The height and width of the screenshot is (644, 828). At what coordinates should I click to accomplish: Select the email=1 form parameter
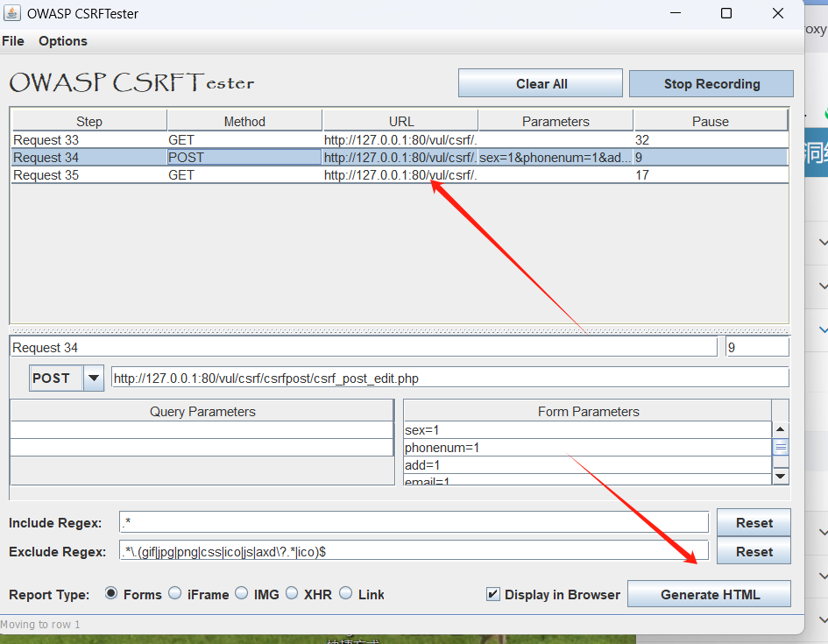588,480
